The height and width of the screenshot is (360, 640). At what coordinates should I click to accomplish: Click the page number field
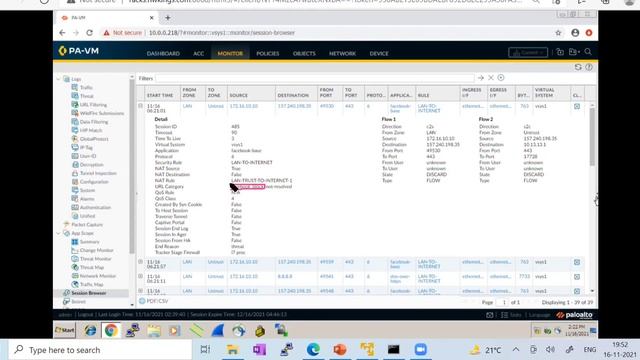(503, 302)
